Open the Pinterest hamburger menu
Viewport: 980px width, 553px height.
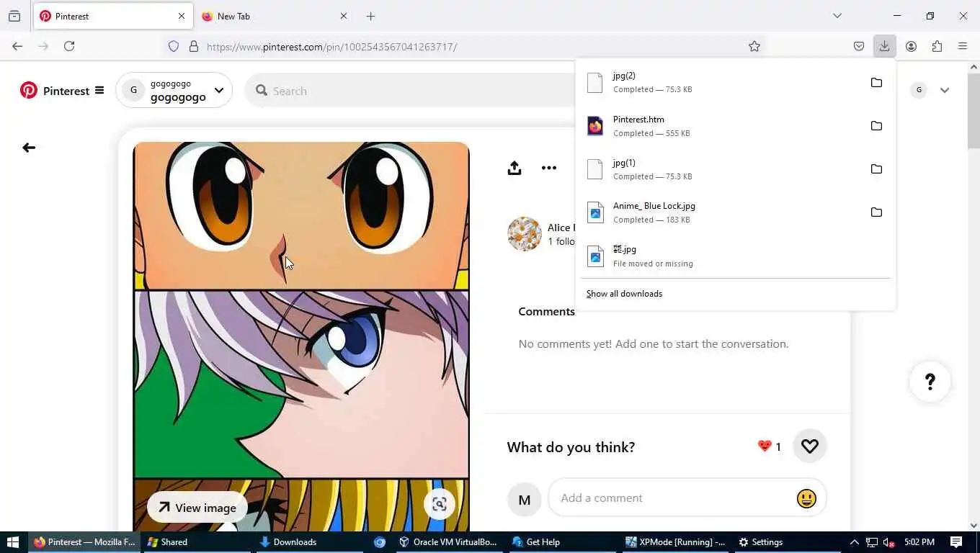(99, 91)
